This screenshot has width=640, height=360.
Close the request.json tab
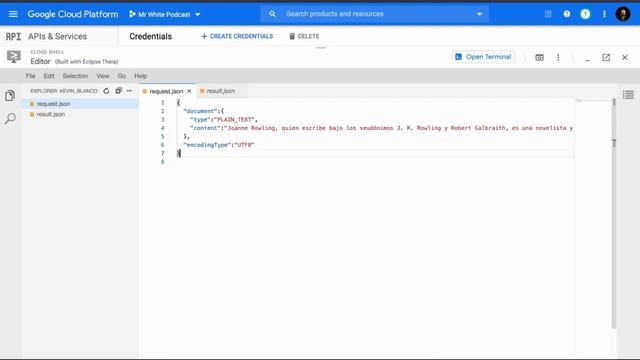click(189, 91)
